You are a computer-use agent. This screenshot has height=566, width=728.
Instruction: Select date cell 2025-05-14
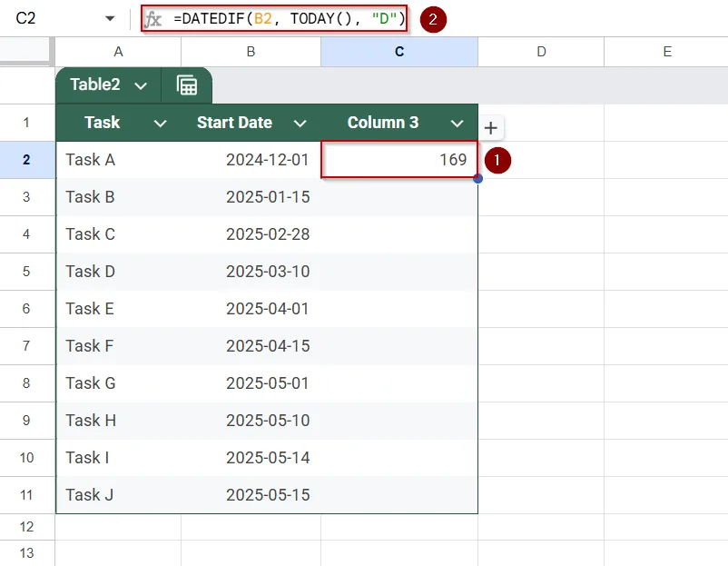tap(251, 458)
